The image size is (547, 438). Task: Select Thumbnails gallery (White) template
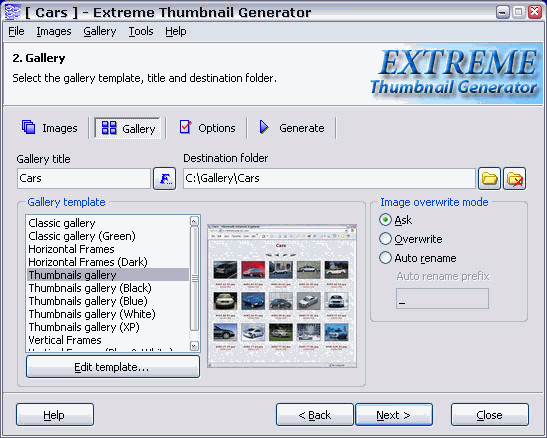pyautogui.click(x=108, y=314)
